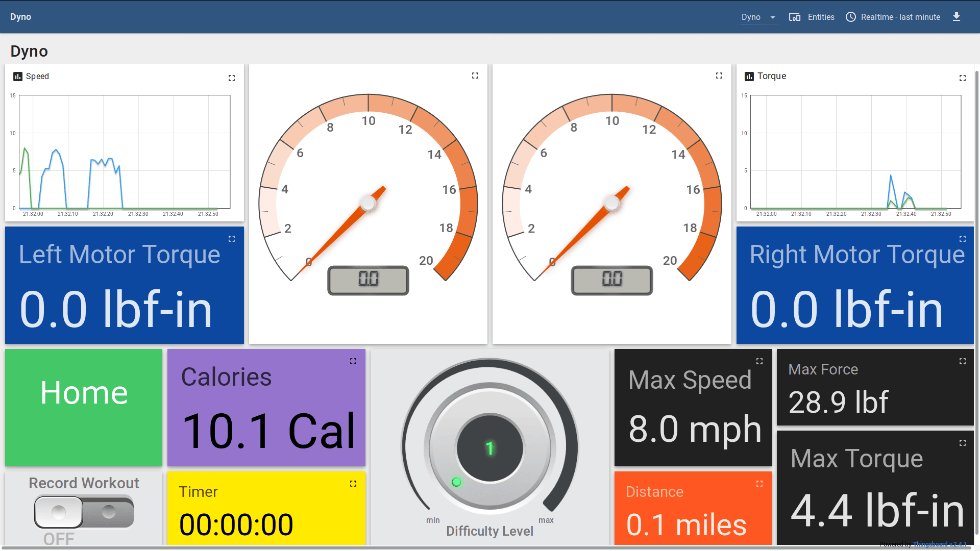Image resolution: width=980 pixels, height=551 pixels.
Task: Click the right gauge needle hub
Action: click(x=611, y=203)
